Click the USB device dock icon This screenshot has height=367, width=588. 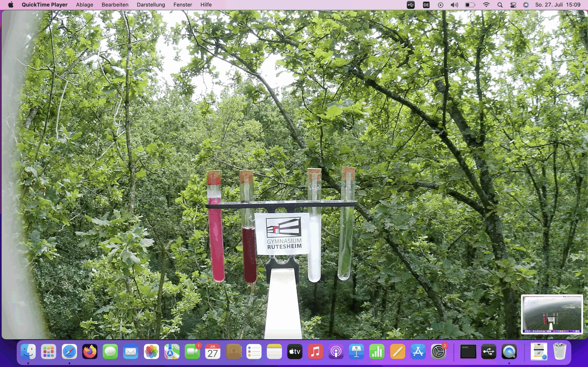(x=489, y=351)
